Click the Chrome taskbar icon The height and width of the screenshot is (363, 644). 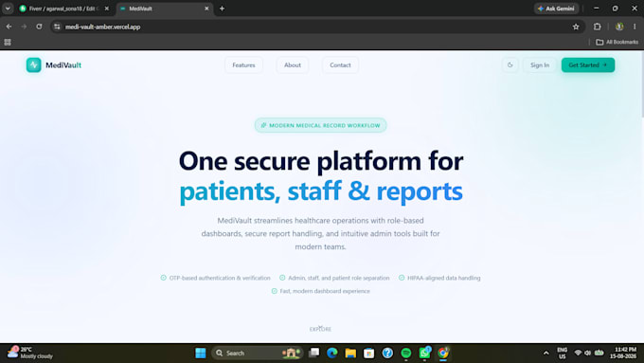click(x=443, y=353)
